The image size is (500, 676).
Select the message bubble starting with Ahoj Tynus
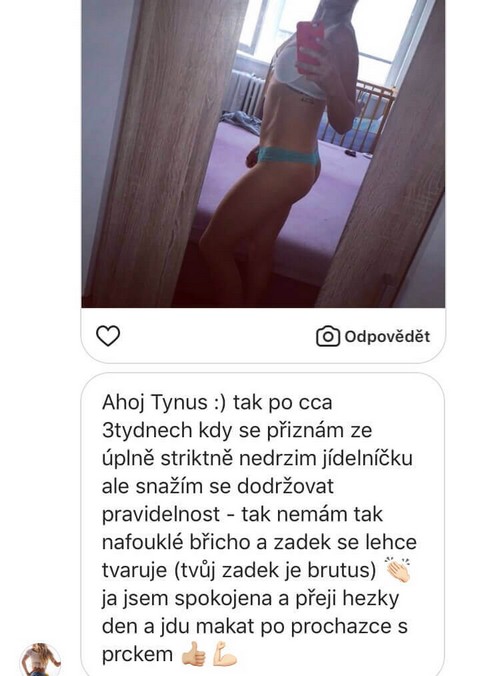(262, 524)
